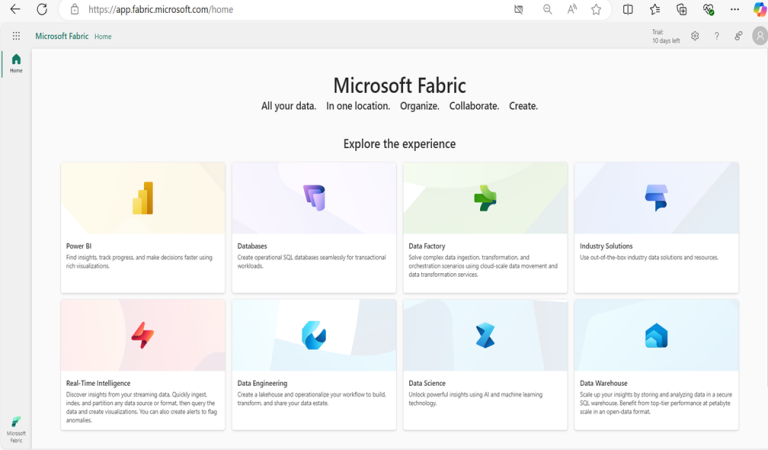Click the Data Engineering icon
768x450 pixels.
[314, 335]
